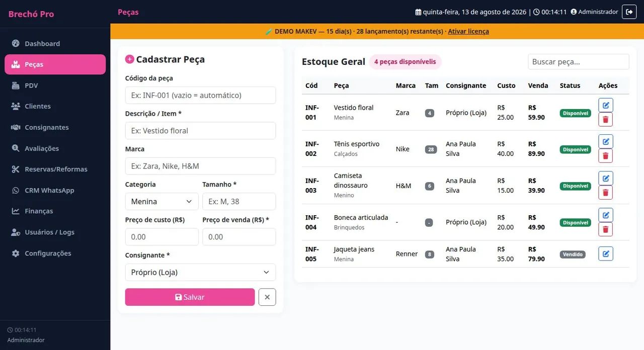Click the 4 peças disponíveis badge
The width and height of the screenshot is (644, 350).
pyautogui.click(x=405, y=62)
